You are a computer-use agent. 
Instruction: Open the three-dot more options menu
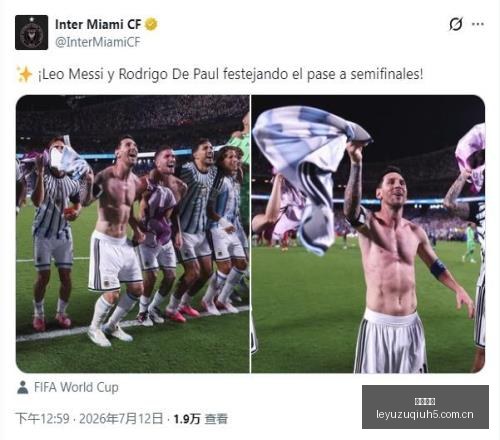click(478, 24)
